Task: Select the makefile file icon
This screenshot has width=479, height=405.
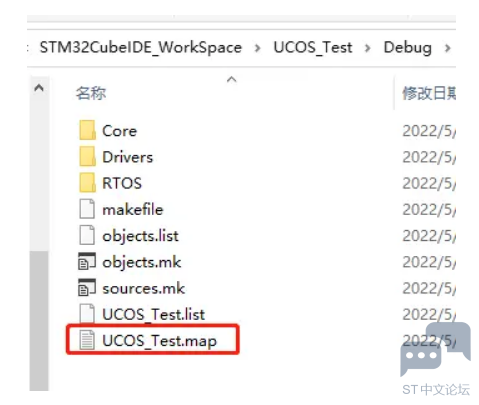Action: (x=87, y=209)
